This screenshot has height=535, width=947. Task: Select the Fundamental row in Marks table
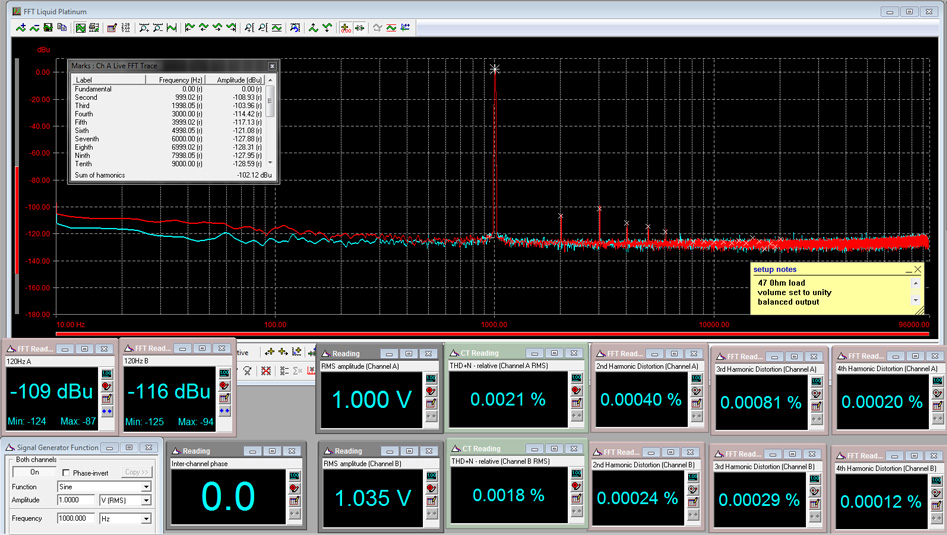point(169,89)
